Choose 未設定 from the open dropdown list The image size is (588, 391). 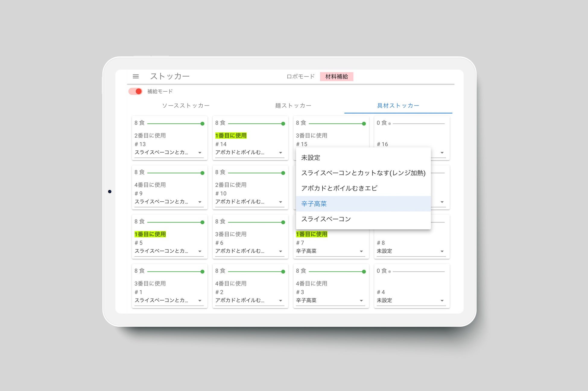pyautogui.click(x=311, y=158)
